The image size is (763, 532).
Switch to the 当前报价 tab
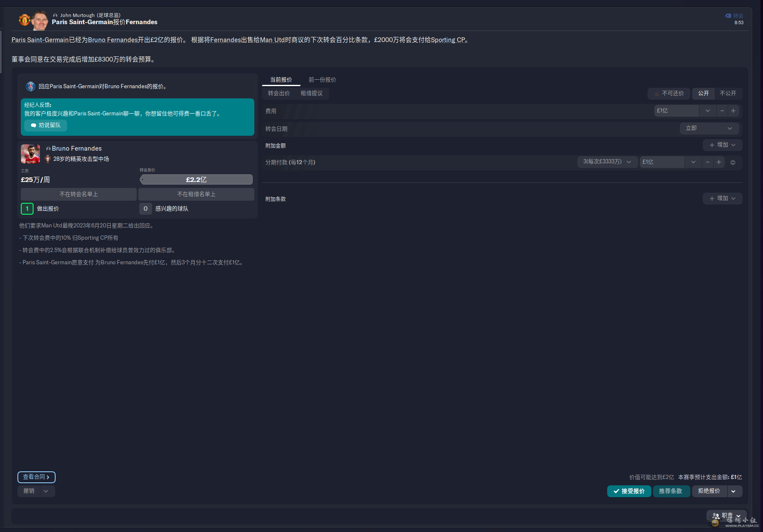click(281, 80)
